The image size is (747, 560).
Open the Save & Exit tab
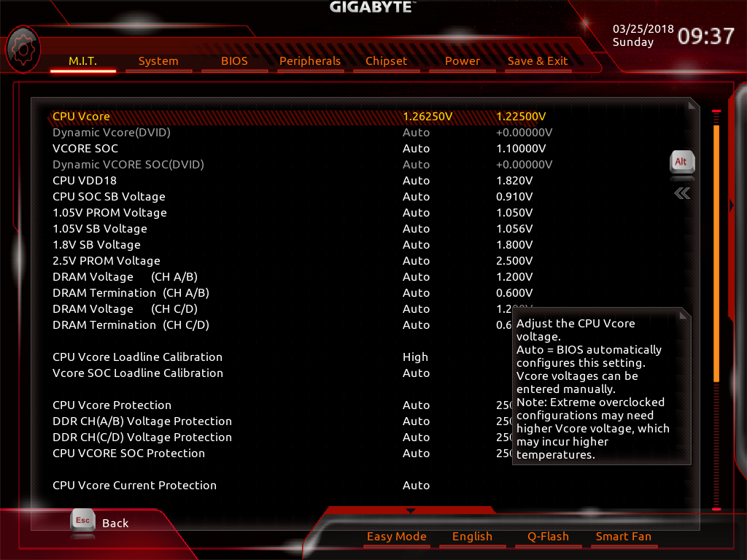[x=538, y=61]
